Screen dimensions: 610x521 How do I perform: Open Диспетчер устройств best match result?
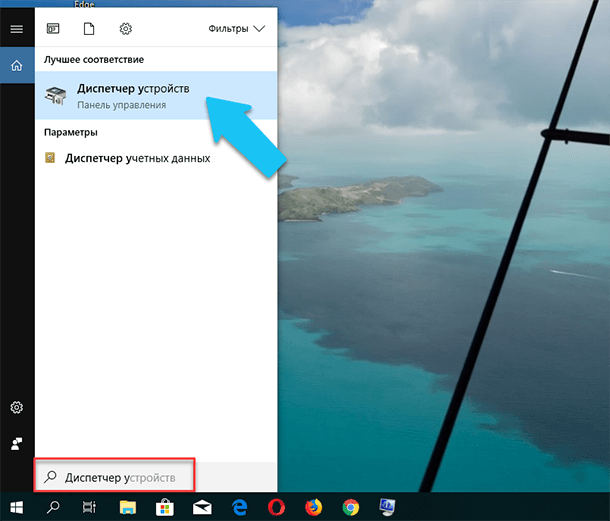[156, 95]
